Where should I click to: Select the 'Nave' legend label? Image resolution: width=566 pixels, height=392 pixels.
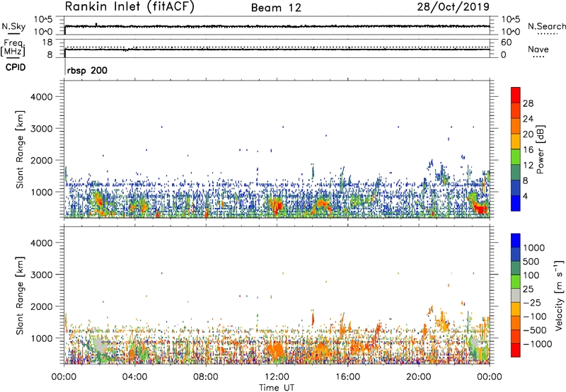pyautogui.click(x=538, y=50)
